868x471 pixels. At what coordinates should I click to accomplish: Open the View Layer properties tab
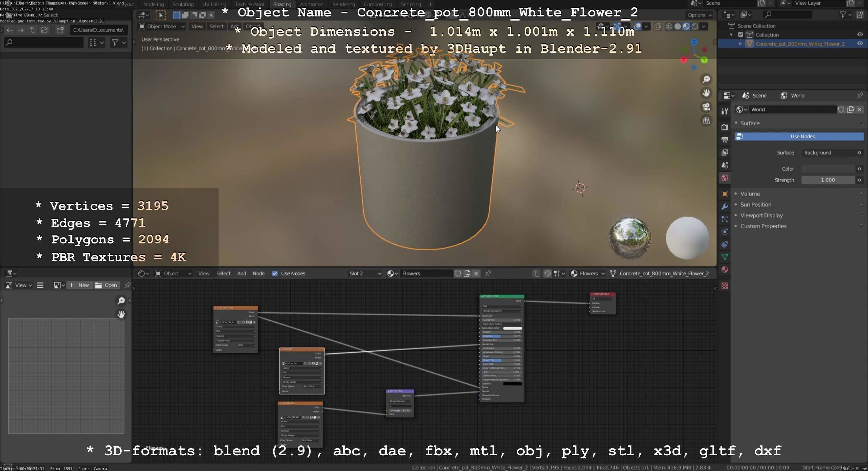click(x=725, y=152)
